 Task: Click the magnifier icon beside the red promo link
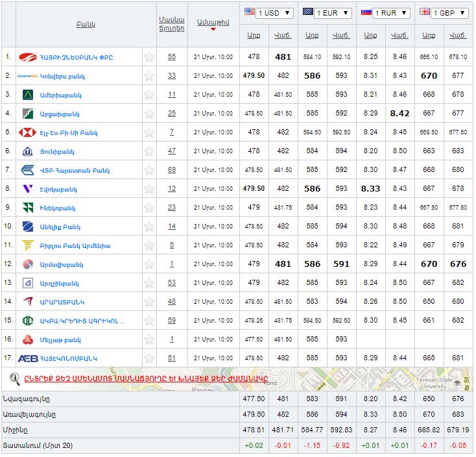point(14,378)
